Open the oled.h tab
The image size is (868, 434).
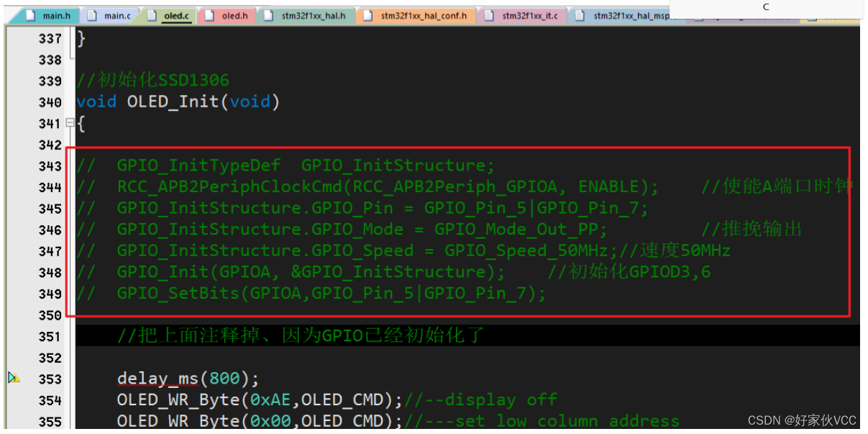(x=227, y=15)
